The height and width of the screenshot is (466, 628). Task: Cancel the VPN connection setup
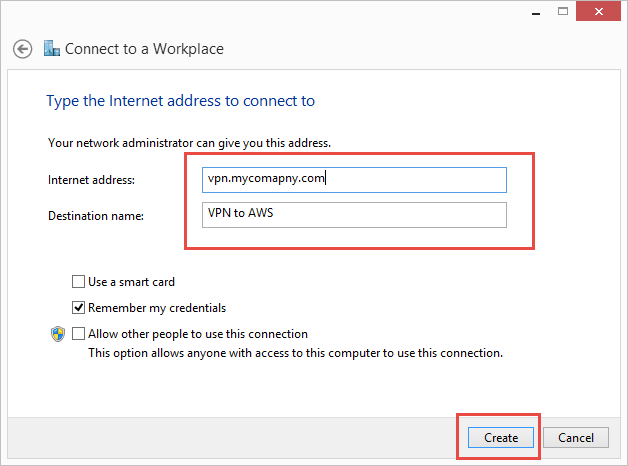[x=576, y=437]
